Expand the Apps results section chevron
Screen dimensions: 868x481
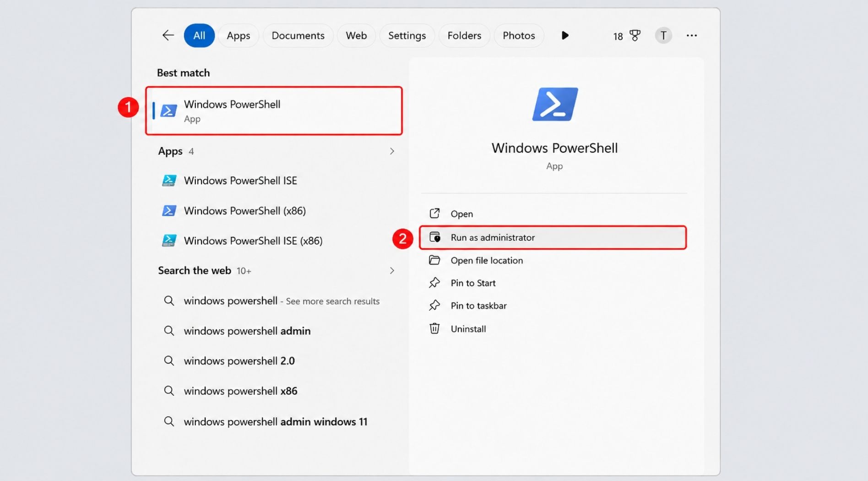[x=392, y=151]
